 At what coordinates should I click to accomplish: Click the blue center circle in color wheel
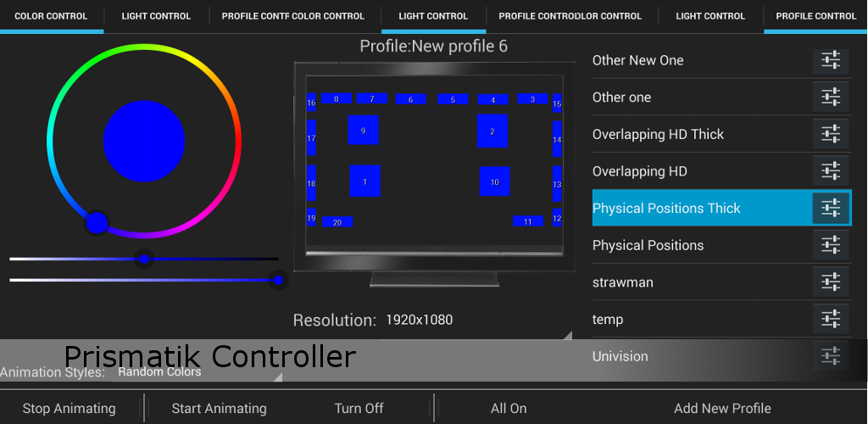coord(144,141)
